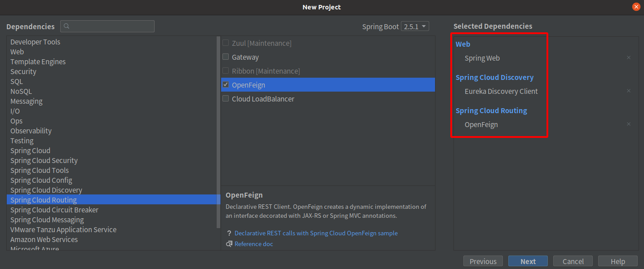The width and height of the screenshot is (644, 269).
Task: Click the Previous button
Action: point(483,261)
